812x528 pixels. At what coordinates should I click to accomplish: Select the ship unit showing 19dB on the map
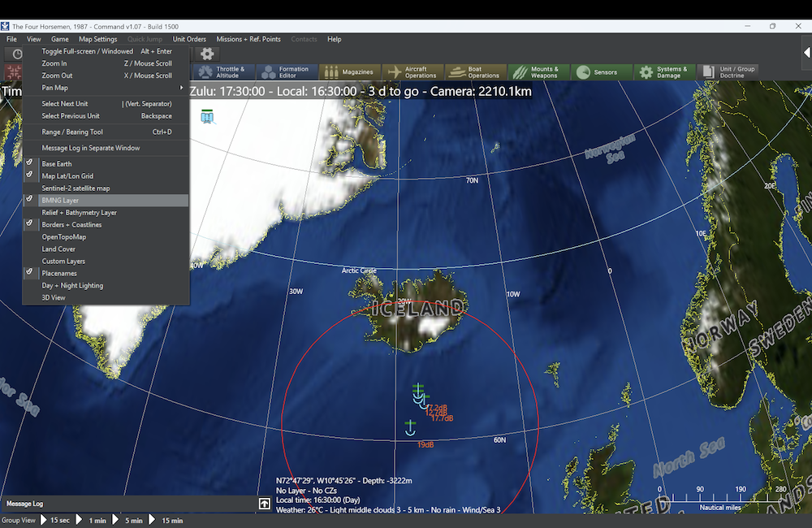(410, 428)
